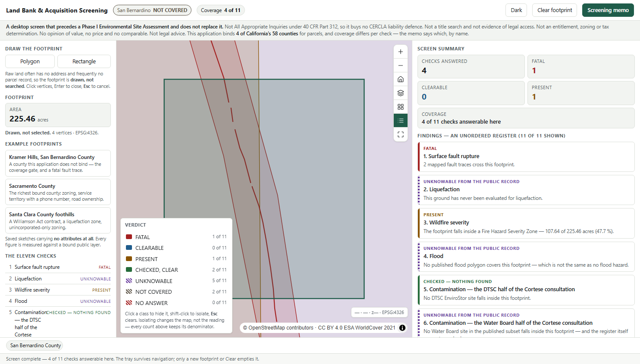This screenshot has height=364, width=640.
Task: Toggle the NO ANSWER legend class
Action: click(x=176, y=303)
